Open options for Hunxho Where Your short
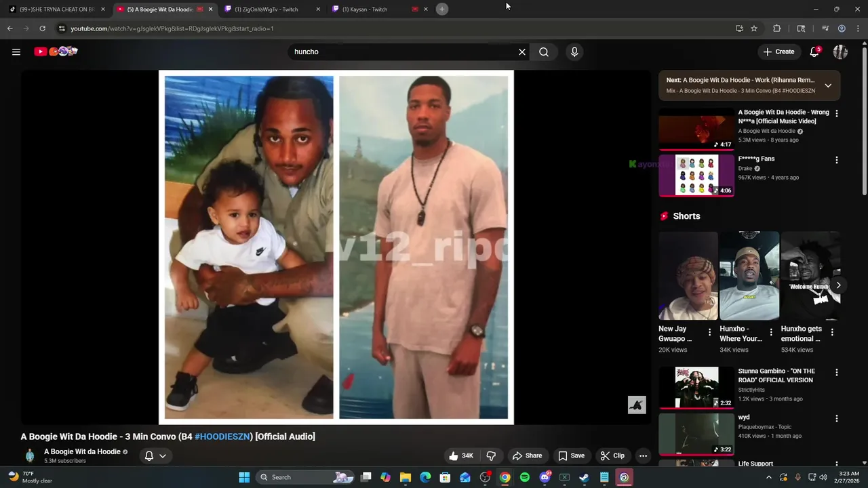The width and height of the screenshot is (868, 488). (x=770, y=332)
